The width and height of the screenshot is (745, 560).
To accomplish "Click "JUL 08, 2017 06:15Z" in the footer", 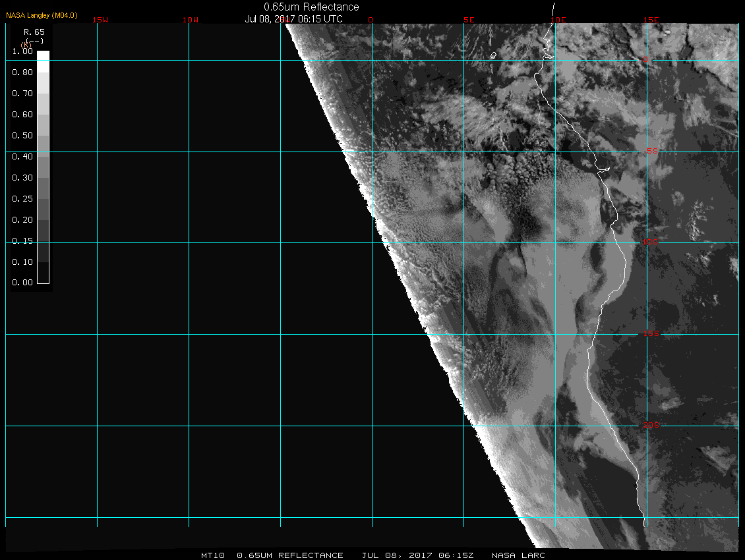I will [x=417, y=555].
